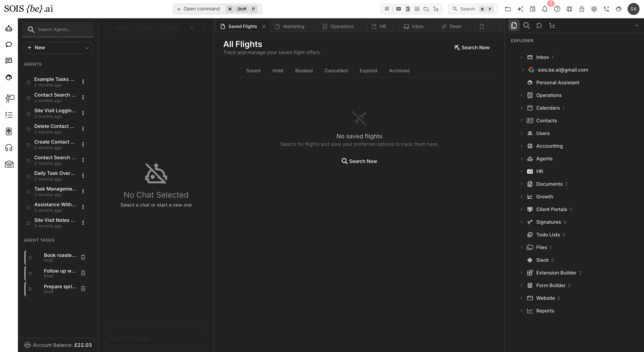This screenshot has width=644, height=352.
Task: Select the Daily Task Over... agent circle
Action: coord(29,176)
